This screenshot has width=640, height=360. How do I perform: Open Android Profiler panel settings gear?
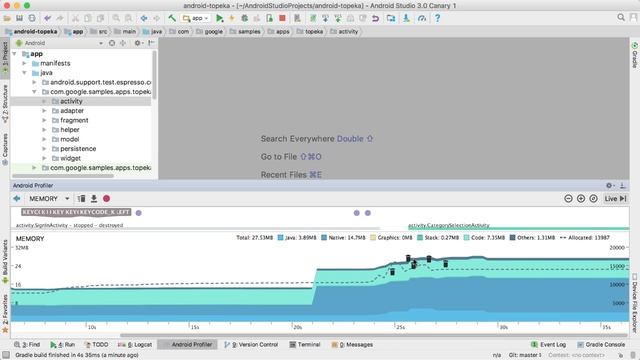tap(610, 185)
